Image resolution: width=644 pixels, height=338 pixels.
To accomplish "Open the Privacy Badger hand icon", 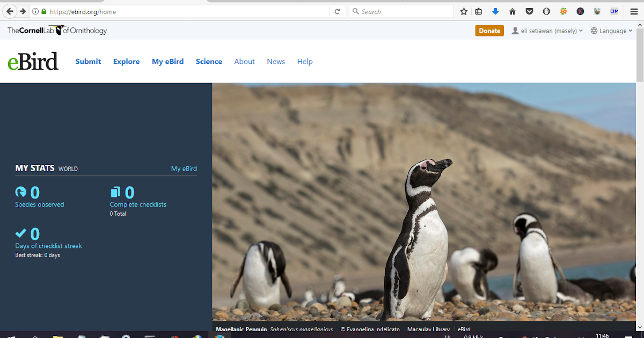I will pos(546,11).
